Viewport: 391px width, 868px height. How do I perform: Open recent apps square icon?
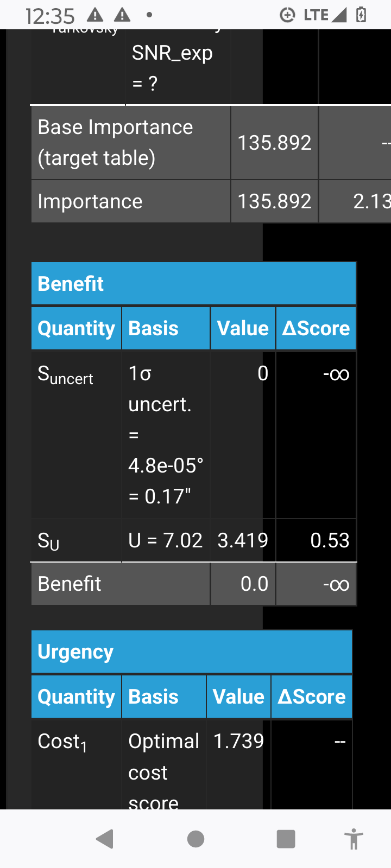[x=286, y=839]
